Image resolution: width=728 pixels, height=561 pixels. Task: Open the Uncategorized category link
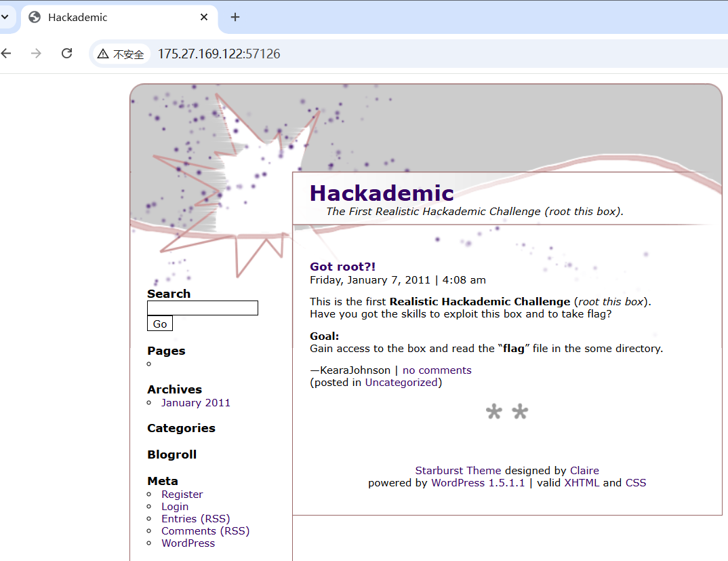(x=401, y=383)
